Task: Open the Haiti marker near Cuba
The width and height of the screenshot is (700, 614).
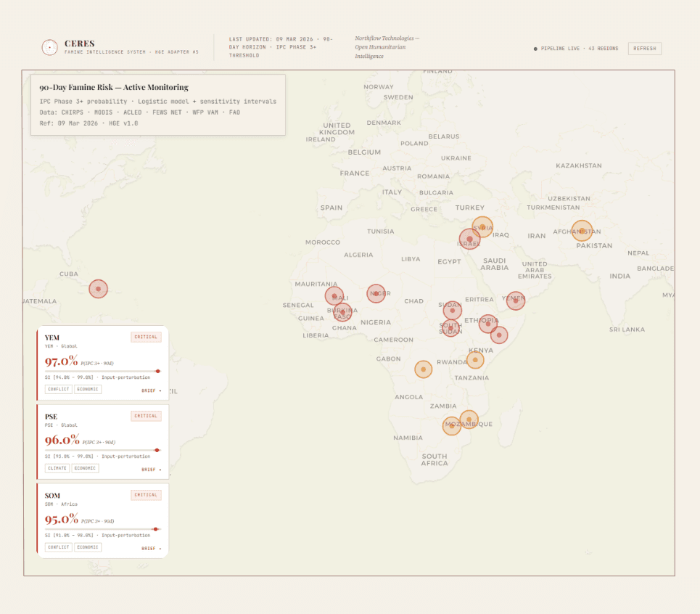Action: point(98,288)
